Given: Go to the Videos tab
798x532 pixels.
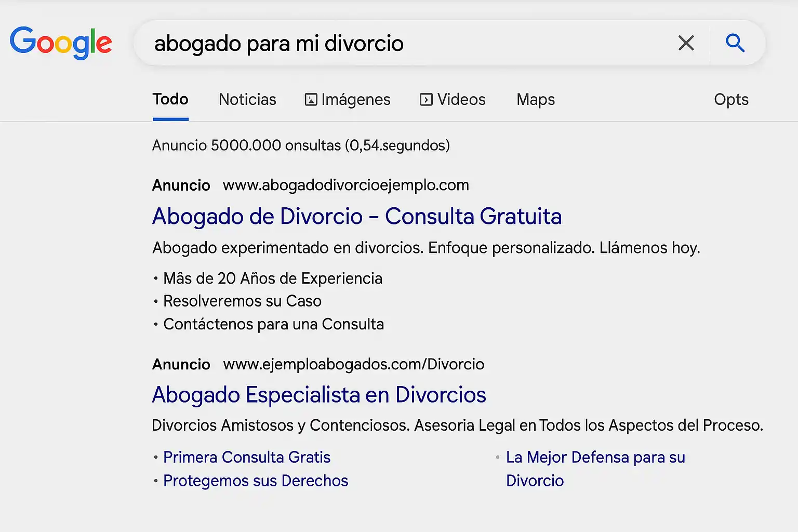Looking at the screenshot, I should 453,99.
